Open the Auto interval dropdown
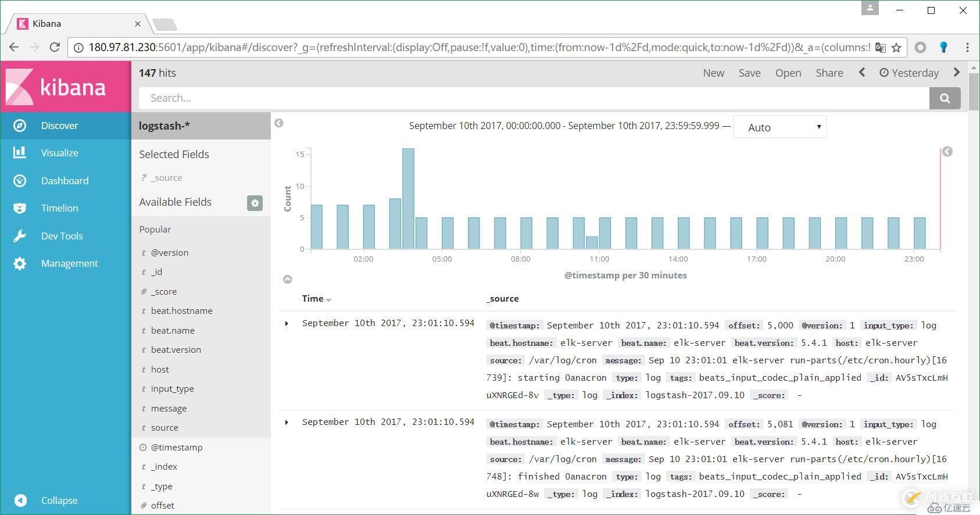Image resolution: width=980 pixels, height=515 pixels. 780,127
